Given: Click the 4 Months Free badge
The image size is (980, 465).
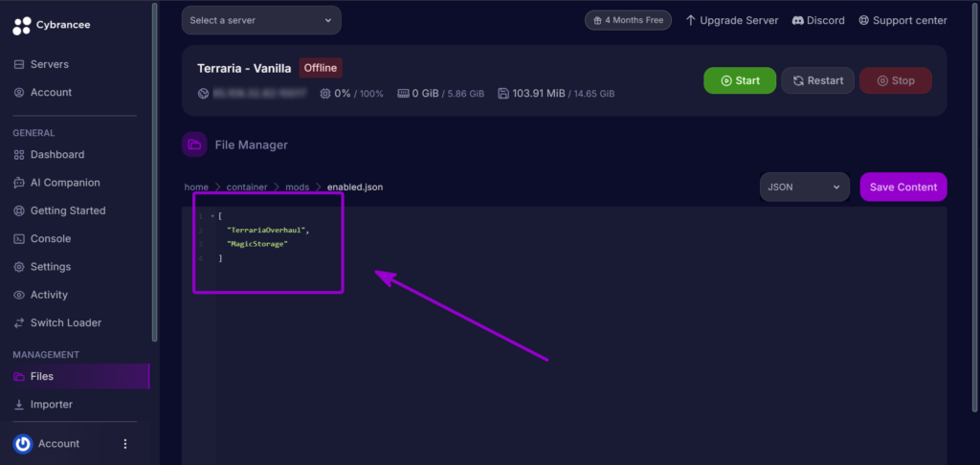Looking at the screenshot, I should click(628, 20).
